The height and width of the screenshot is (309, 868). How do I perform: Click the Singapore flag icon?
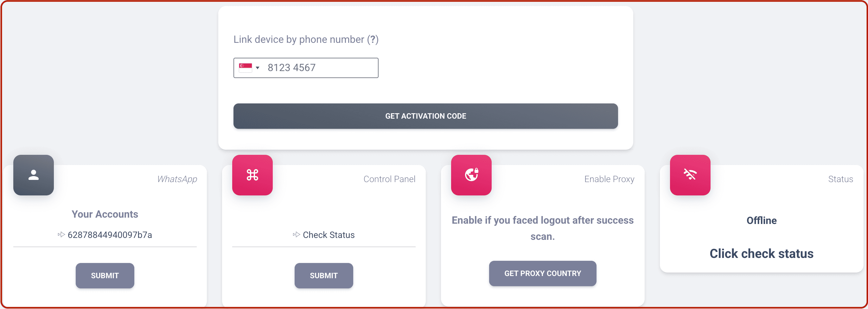pyautogui.click(x=245, y=68)
